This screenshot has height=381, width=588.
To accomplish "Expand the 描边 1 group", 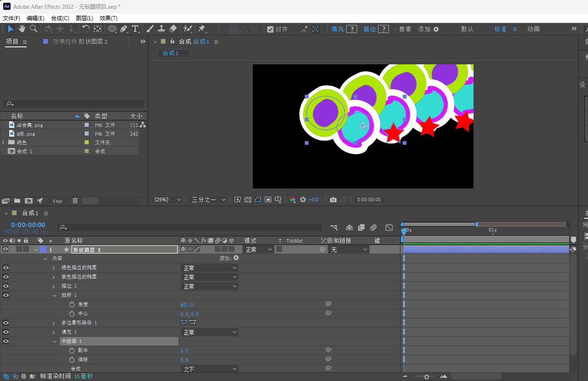I will [x=54, y=286].
